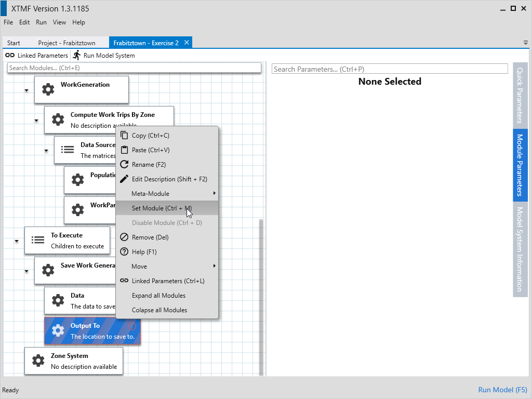Click the running man Run Model System icon
This screenshot has width=532, height=399.
77,55
